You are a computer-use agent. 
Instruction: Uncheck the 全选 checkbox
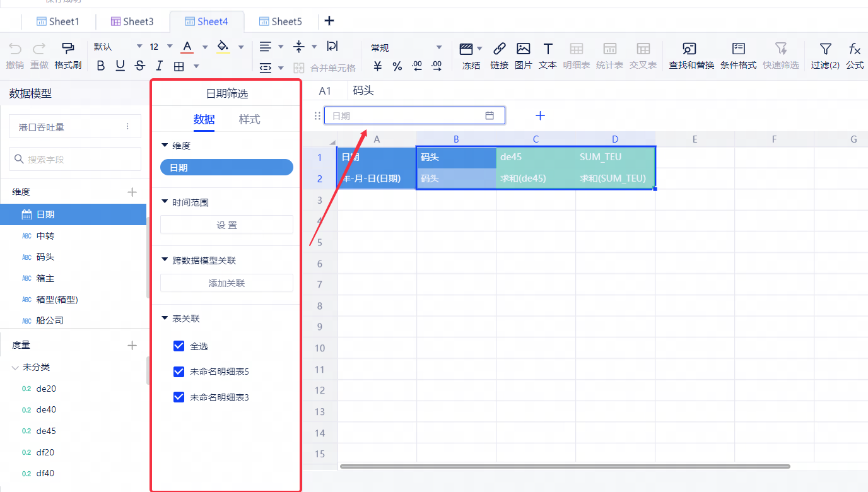click(x=179, y=346)
